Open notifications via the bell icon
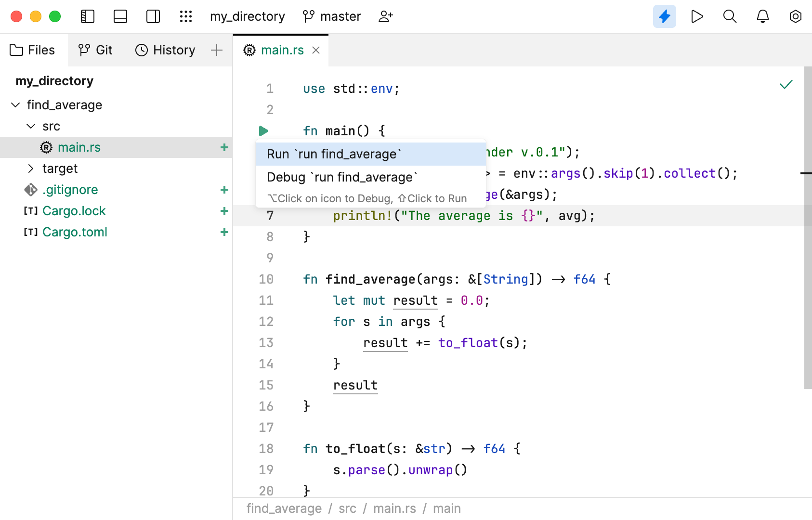This screenshot has height=520, width=812. coord(762,16)
